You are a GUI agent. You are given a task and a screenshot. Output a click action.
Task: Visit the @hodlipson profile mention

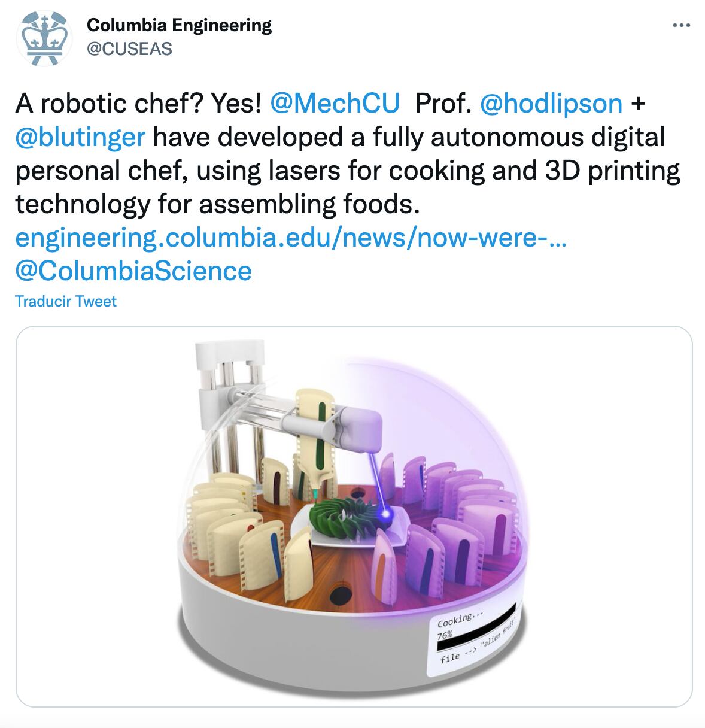551,104
